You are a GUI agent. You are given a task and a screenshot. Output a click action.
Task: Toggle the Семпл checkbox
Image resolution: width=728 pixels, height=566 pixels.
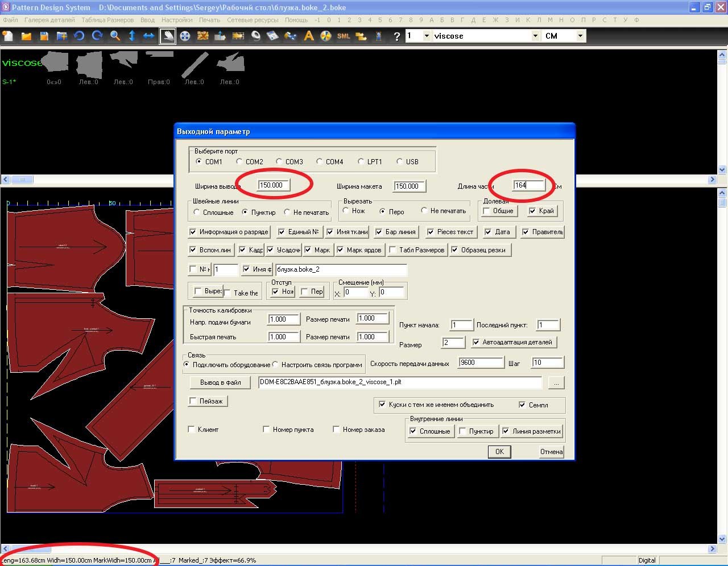tap(522, 405)
